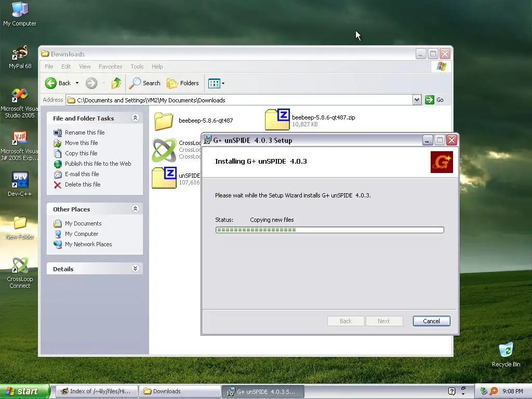This screenshot has height=399, width=532.
Task: Open the Views button menu
Action: point(216,83)
